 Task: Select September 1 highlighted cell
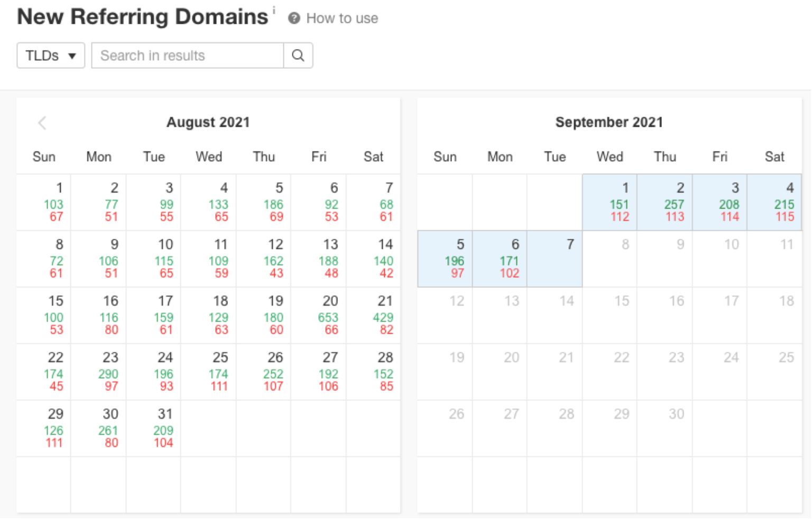[x=610, y=202]
